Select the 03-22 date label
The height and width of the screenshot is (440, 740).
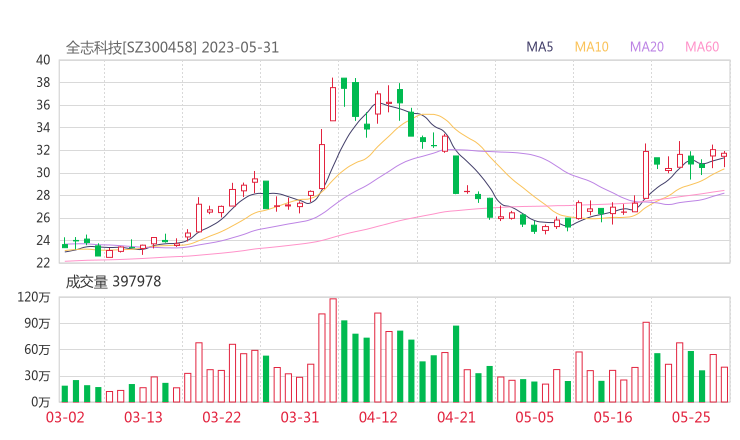pos(222,417)
